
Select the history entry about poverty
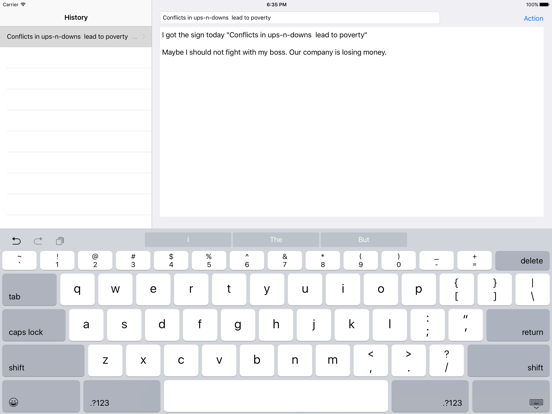76,37
